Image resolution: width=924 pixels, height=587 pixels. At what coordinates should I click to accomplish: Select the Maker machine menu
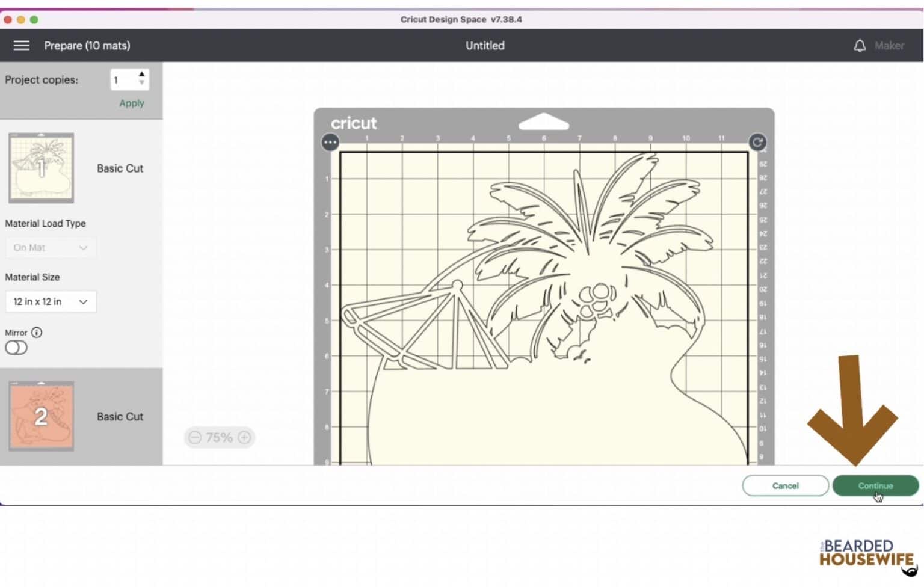[889, 46]
